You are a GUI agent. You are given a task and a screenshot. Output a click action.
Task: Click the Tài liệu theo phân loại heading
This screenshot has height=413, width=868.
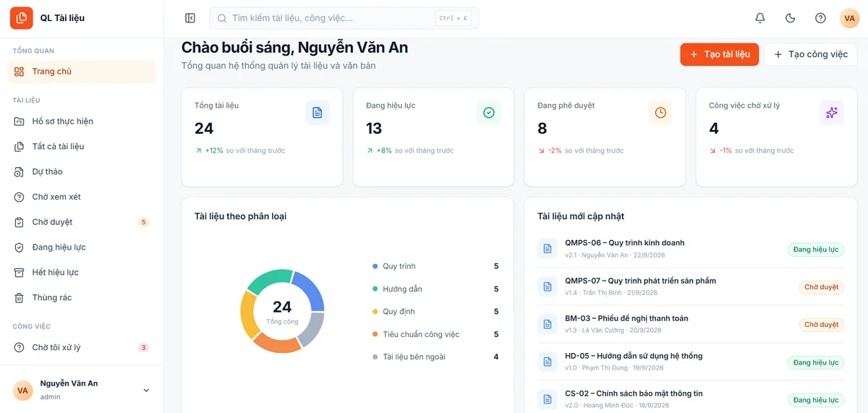(241, 216)
